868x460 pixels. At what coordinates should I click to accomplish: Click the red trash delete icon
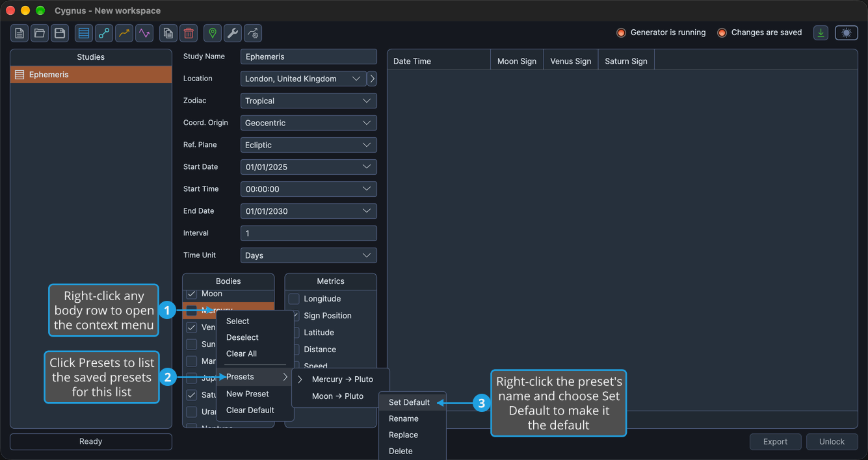[189, 33]
